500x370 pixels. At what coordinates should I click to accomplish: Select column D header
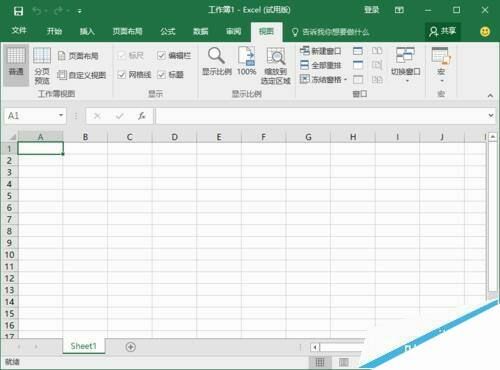click(x=174, y=137)
